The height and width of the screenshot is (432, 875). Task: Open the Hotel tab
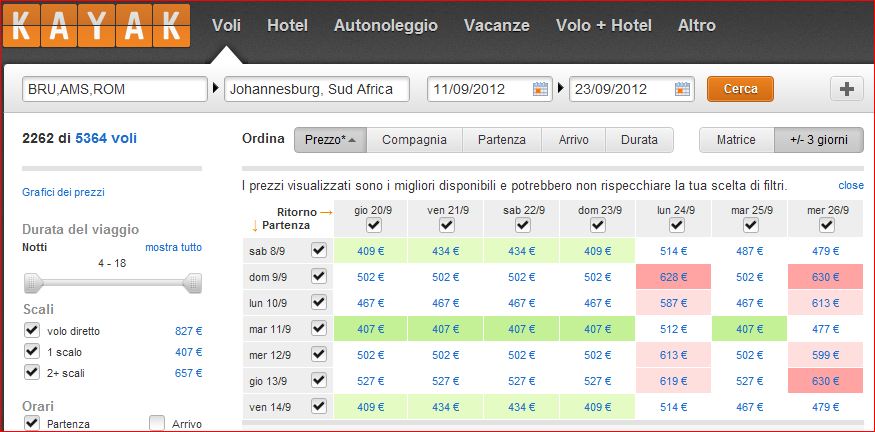coord(287,25)
